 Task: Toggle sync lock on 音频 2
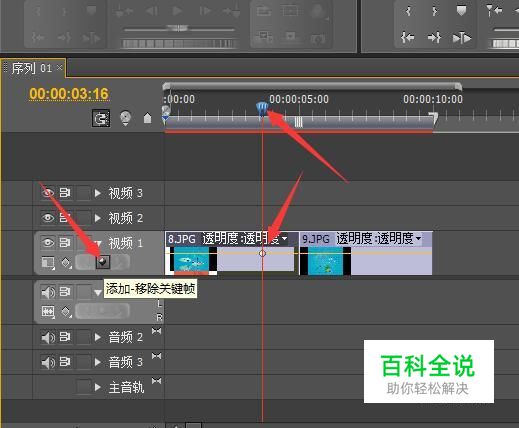point(65,337)
